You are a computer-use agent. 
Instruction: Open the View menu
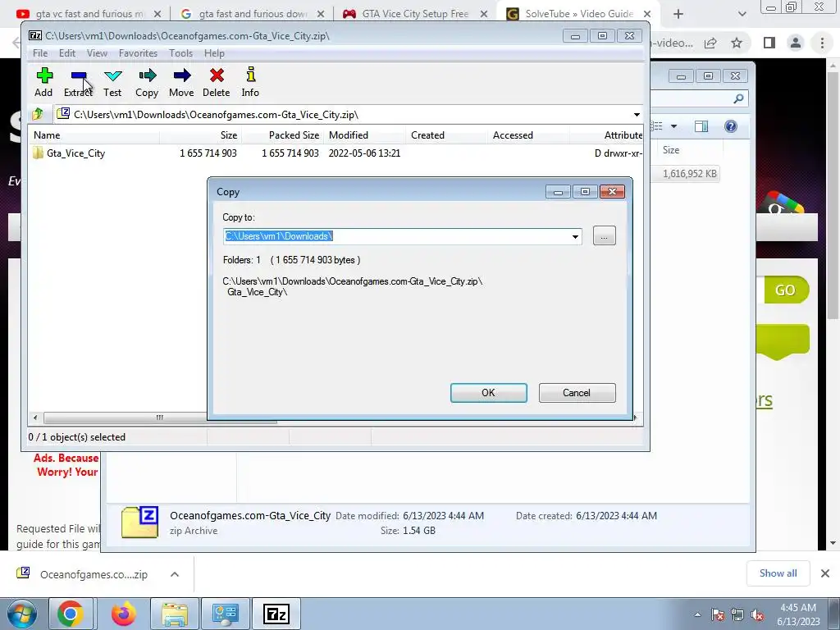pos(97,53)
